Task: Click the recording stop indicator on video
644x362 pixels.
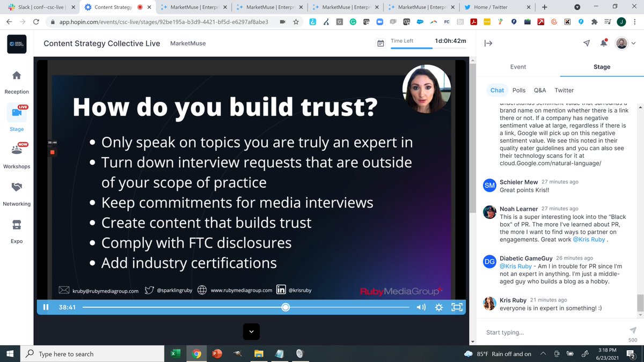Action: point(52,152)
